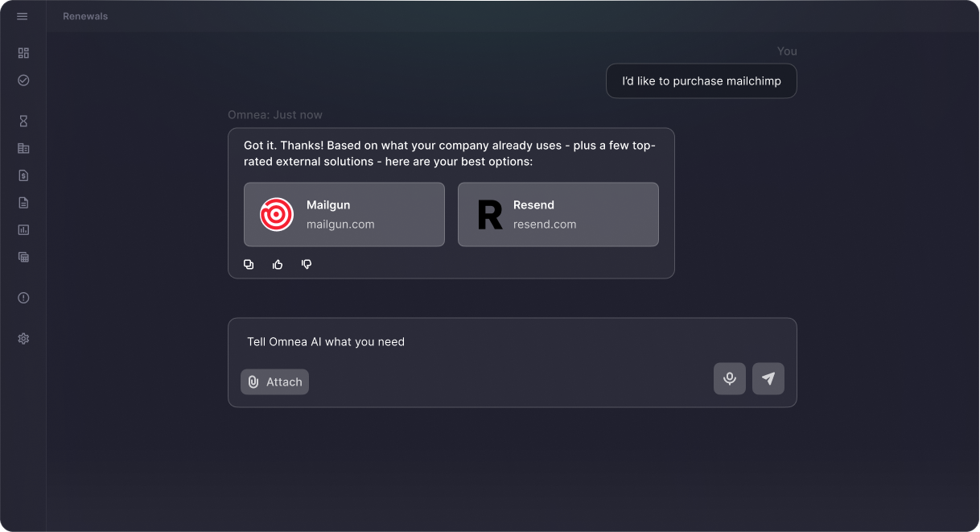Screen dimensions: 980x532
Task: Open the hourglass icon in sidebar
Action: coord(23,122)
